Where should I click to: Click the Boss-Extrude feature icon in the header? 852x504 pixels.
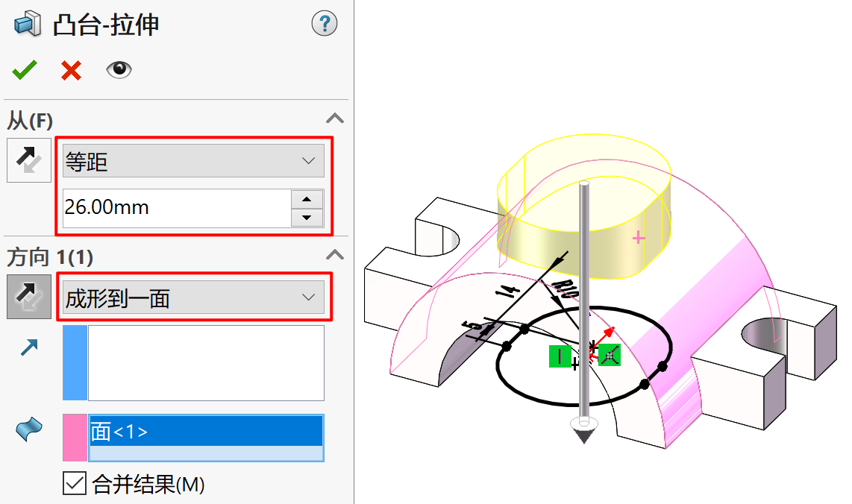27,24
